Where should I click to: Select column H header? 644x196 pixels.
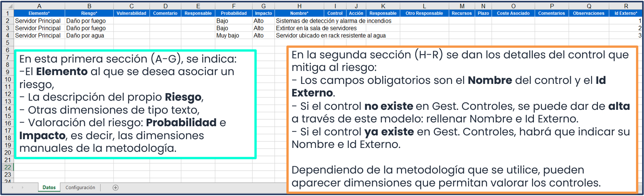[x=299, y=6]
